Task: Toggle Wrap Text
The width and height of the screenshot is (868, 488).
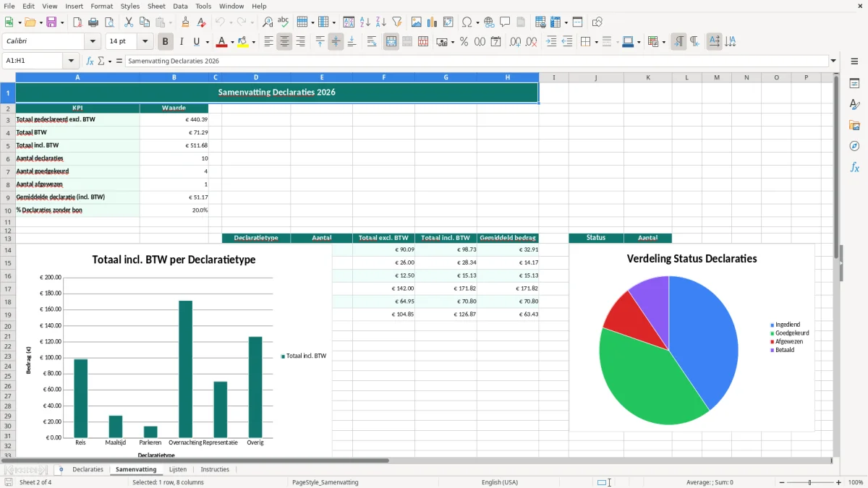Action: [x=372, y=42]
